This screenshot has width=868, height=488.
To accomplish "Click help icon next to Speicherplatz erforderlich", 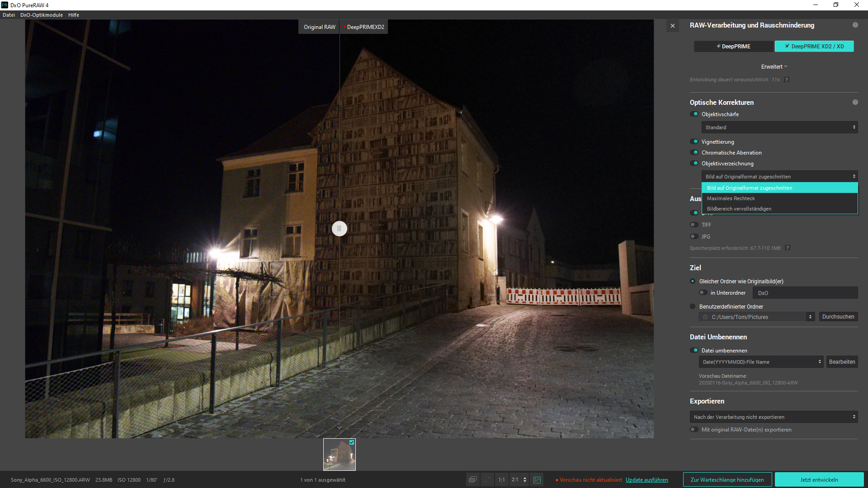I will click(x=788, y=248).
